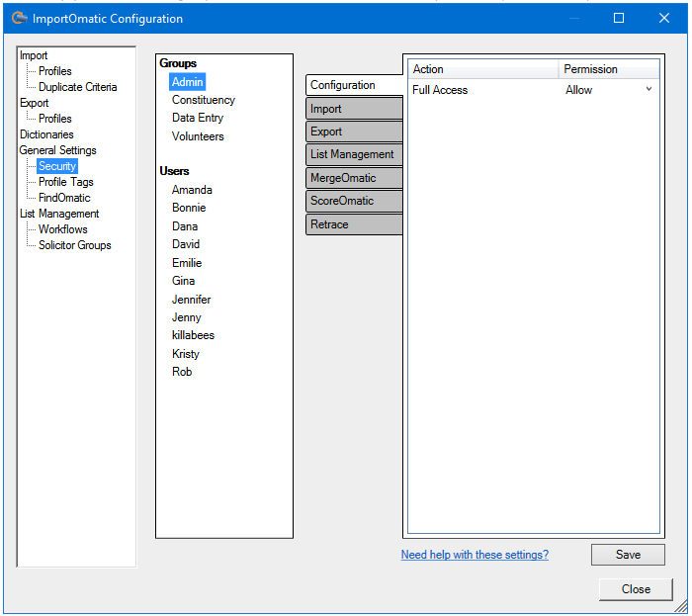Select General Settings in tree
The image size is (692, 616).
click(57, 150)
